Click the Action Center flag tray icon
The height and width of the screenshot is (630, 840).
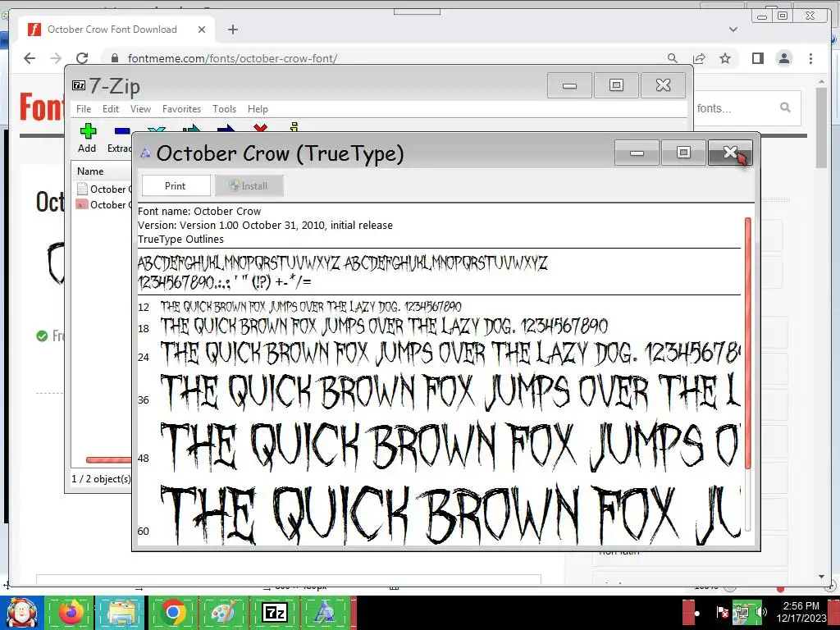pyautogui.click(x=722, y=612)
